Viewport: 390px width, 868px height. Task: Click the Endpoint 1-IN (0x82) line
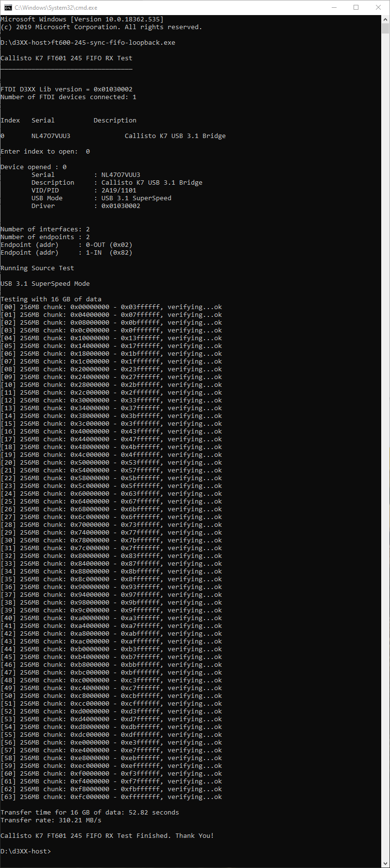pos(66,253)
